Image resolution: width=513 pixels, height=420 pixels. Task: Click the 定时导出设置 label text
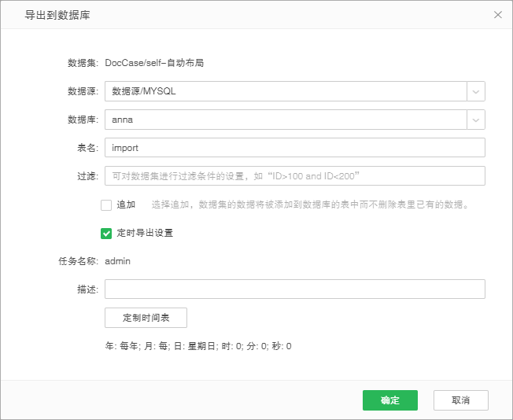pos(145,234)
